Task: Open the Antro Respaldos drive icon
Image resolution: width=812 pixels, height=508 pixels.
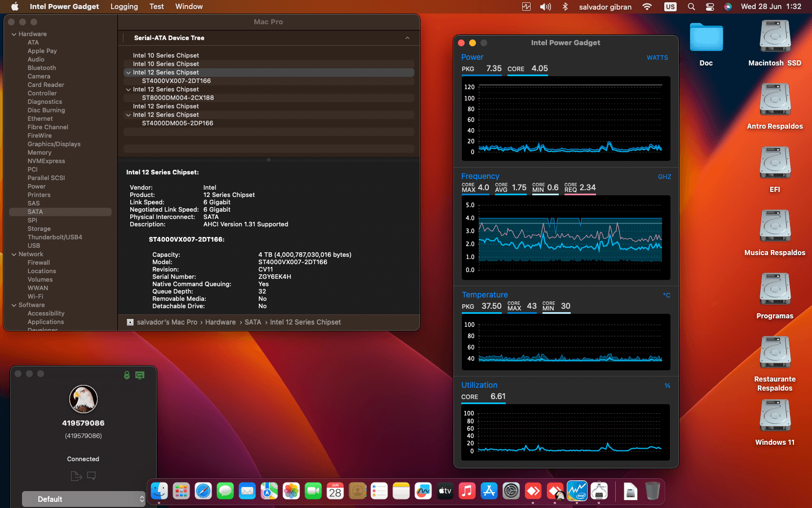Action: [x=775, y=100]
